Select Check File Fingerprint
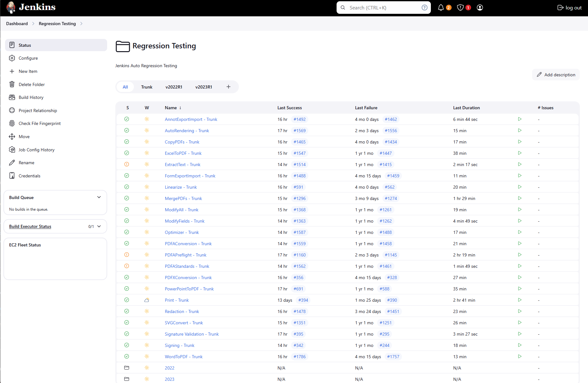The image size is (588, 383). point(40,123)
